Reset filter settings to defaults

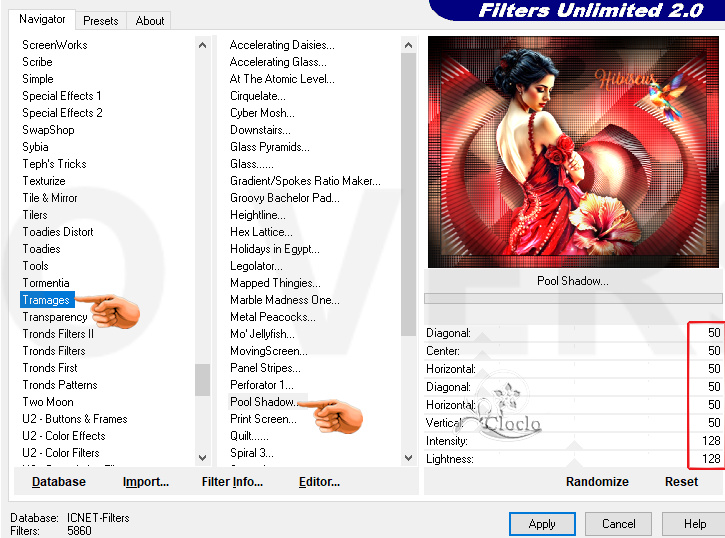coord(681,481)
